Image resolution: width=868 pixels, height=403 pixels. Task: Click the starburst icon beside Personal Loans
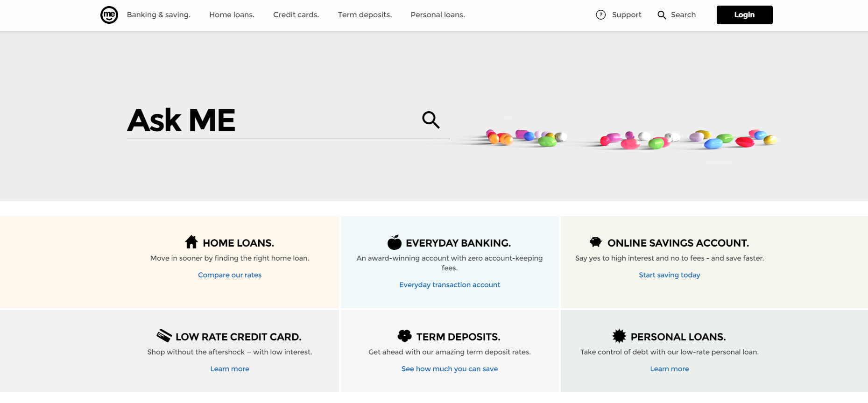pyautogui.click(x=619, y=336)
